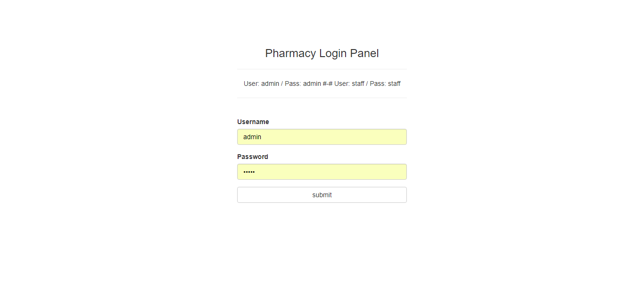644x301 pixels.
Task: Click the Username label
Action: (x=253, y=121)
